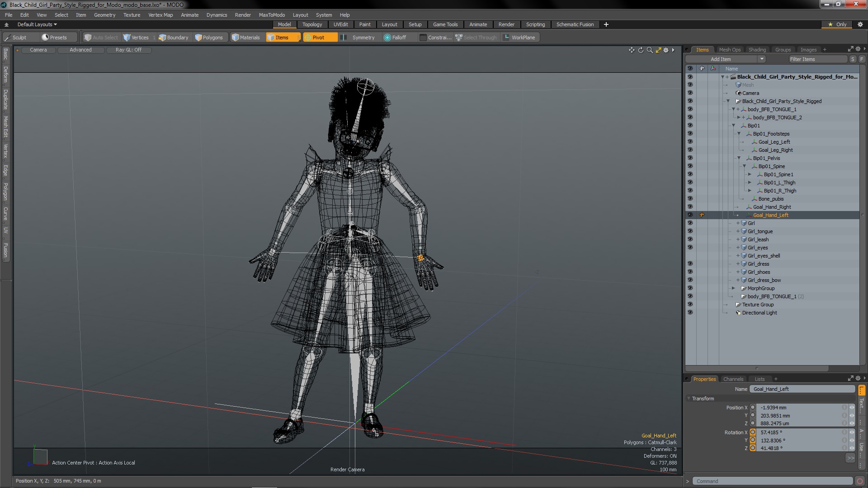The width and height of the screenshot is (868, 488).
Task: Expand the Black_Child_Girl_Party_Style_Rigged tree item
Action: [728, 101]
